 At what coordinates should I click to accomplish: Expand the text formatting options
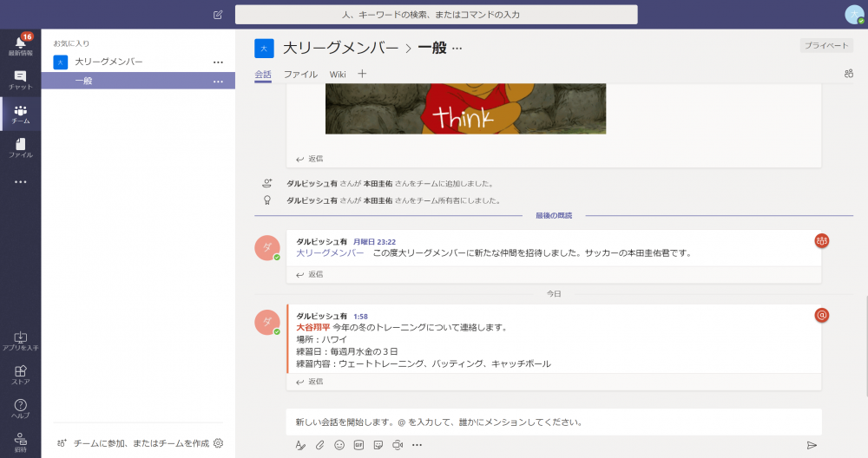coord(300,445)
